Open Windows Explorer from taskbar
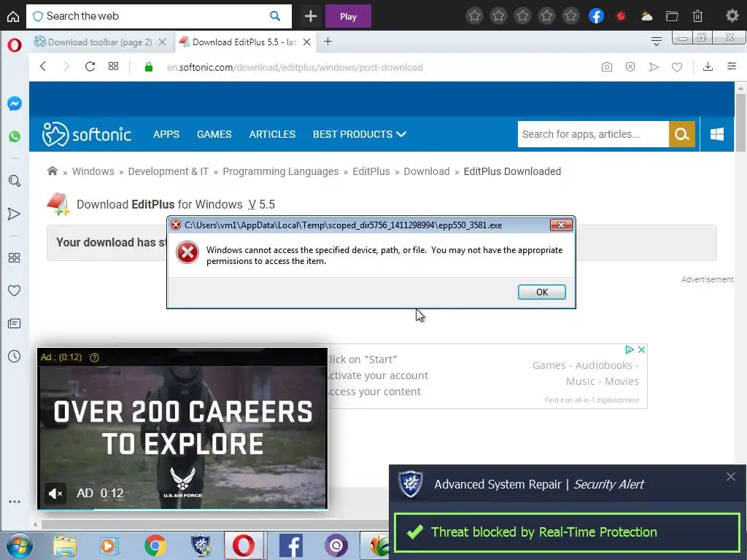747x560 pixels. (x=65, y=546)
